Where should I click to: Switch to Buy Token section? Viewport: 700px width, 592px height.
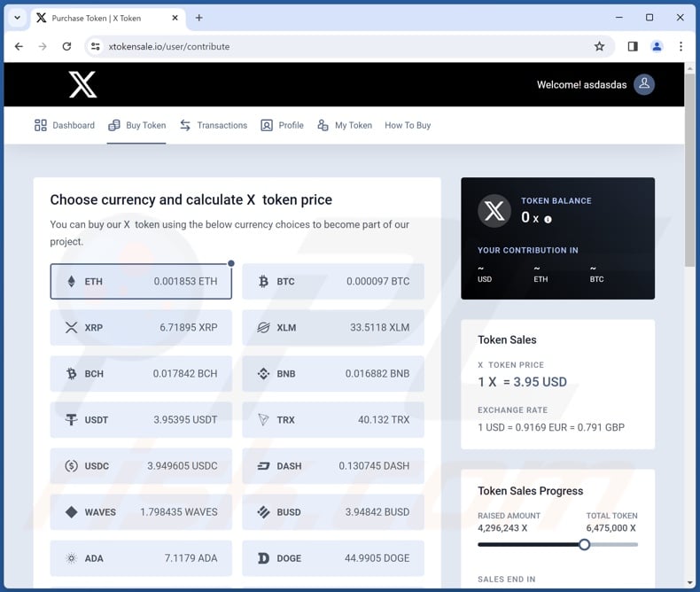point(137,125)
